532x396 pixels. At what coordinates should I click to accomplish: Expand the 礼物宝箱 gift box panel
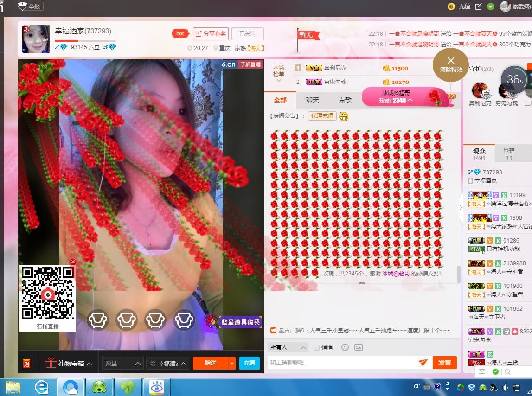coord(69,363)
